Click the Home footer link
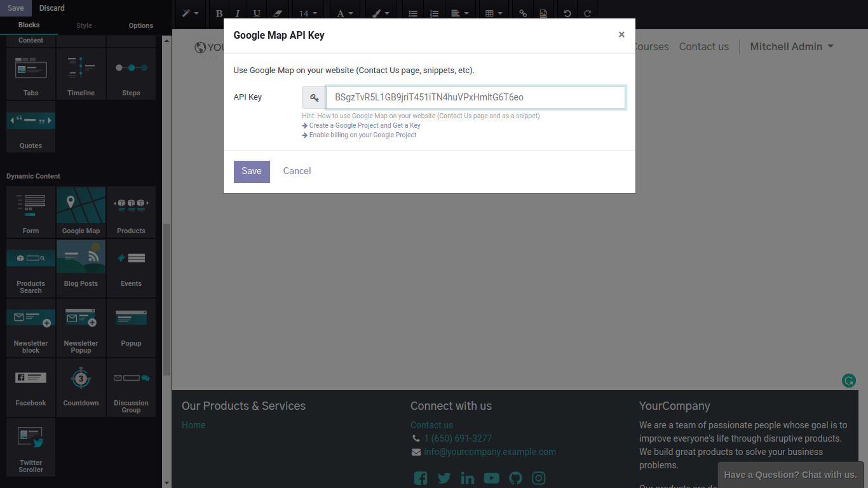 click(193, 425)
